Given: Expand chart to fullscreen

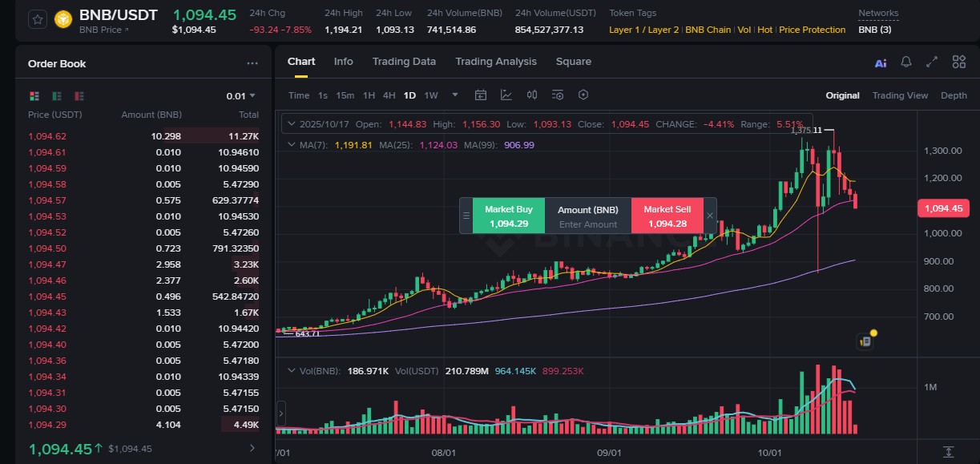Looking at the screenshot, I should [x=932, y=62].
